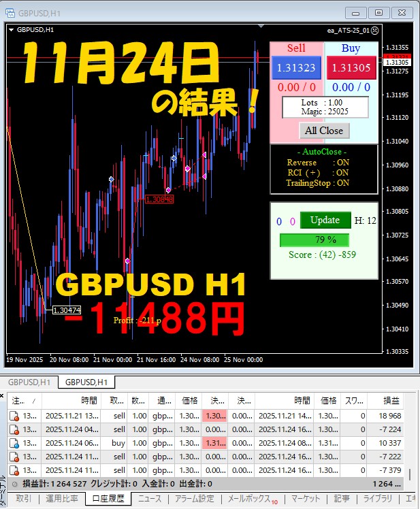
Task: Sort by the open 時間 column header
Action: (x=71, y=401)
